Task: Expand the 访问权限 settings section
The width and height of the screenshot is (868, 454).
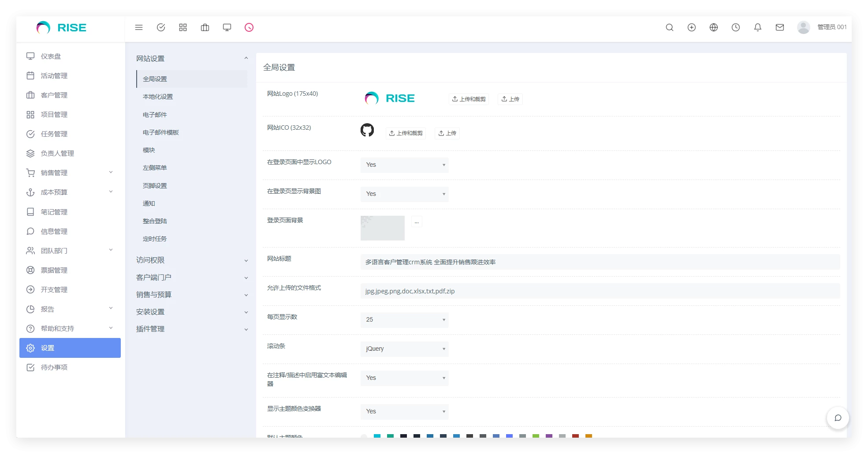Action: [192, 260]
